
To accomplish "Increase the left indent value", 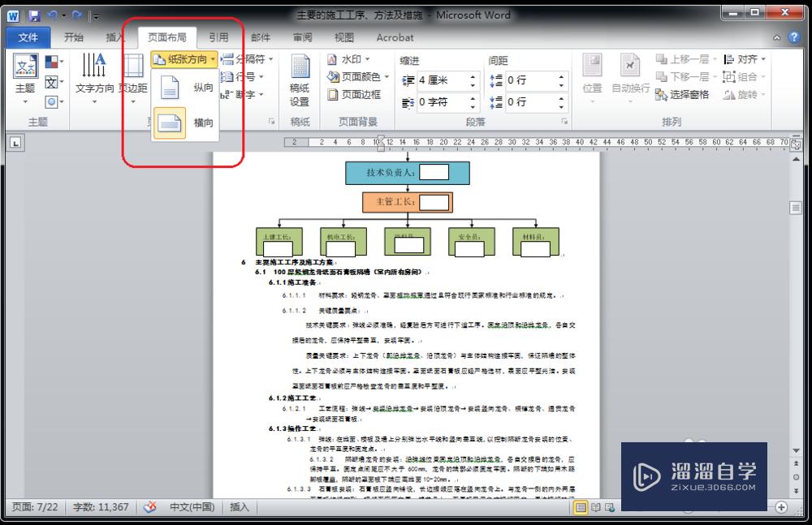I will [x=473, y=76].
